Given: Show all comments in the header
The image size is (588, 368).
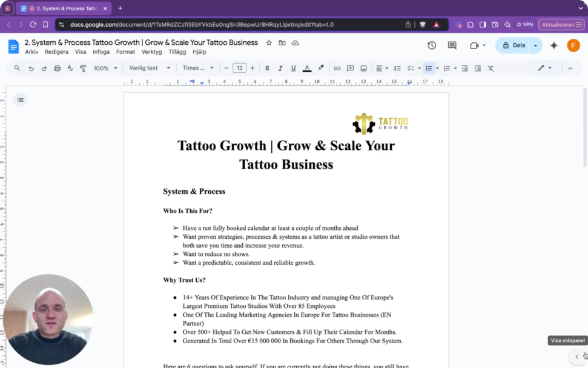Looking at the screenshot, I should pyautogui.click(x=452, y=45).
